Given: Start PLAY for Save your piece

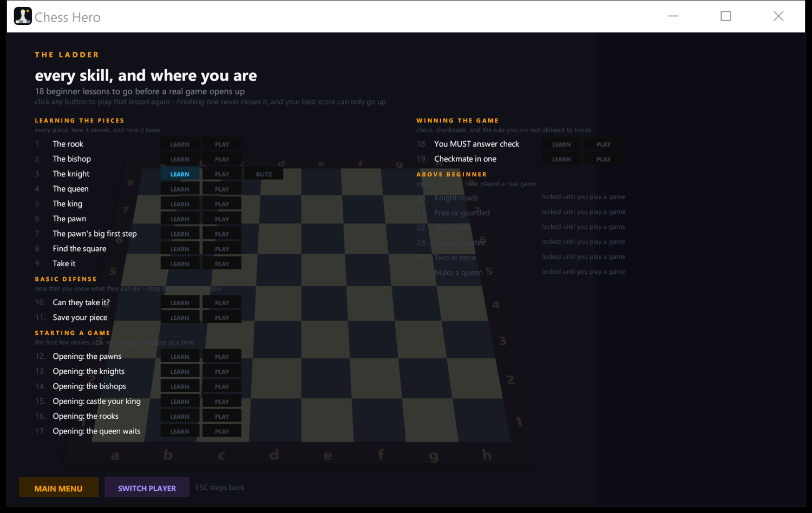Looking at the screenshot, I should 222,318.
